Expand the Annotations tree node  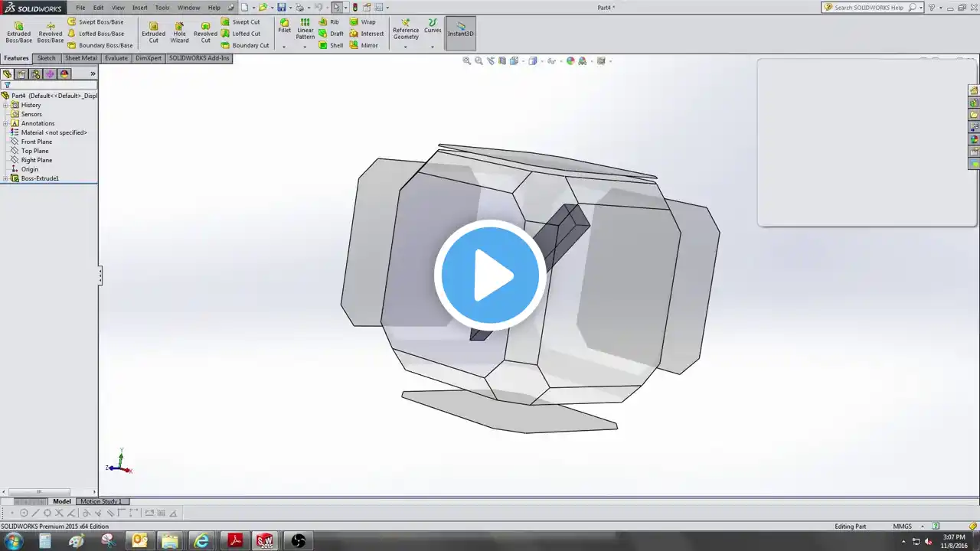(x=5, y=123)
